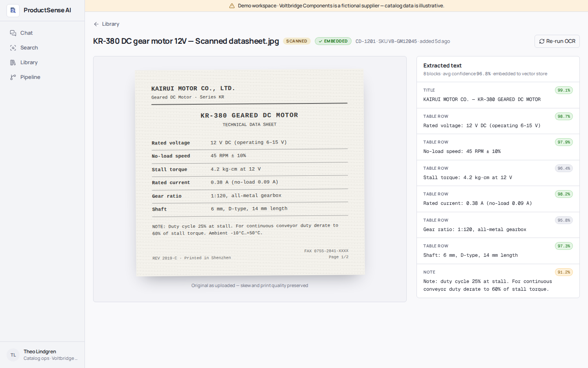
Task: Click the back arrow next to Library
Action: click(x=96, y=24)
